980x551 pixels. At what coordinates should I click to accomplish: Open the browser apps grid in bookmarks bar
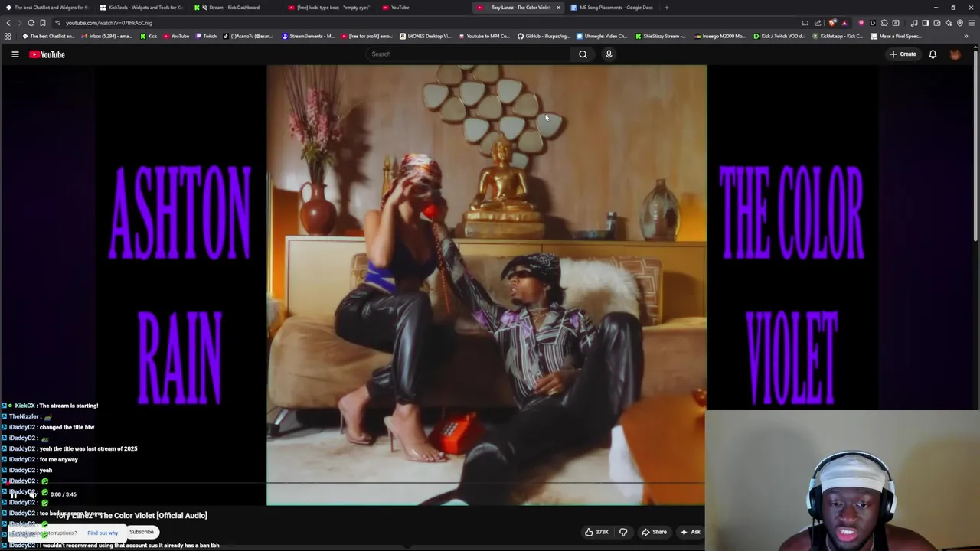[8, 36]
